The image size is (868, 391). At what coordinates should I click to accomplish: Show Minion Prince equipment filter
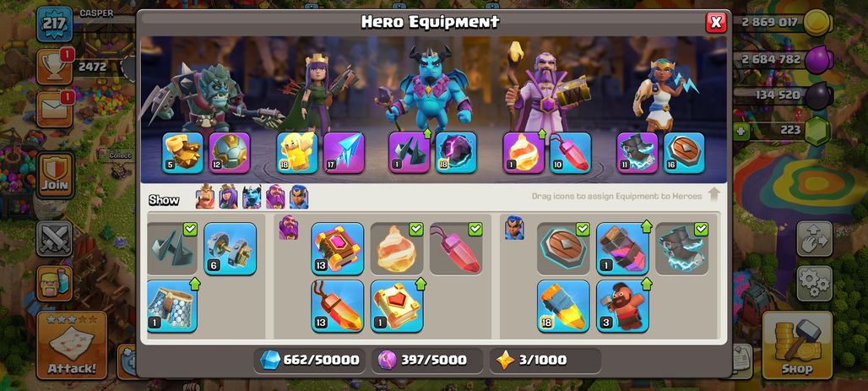pos(252,197)
